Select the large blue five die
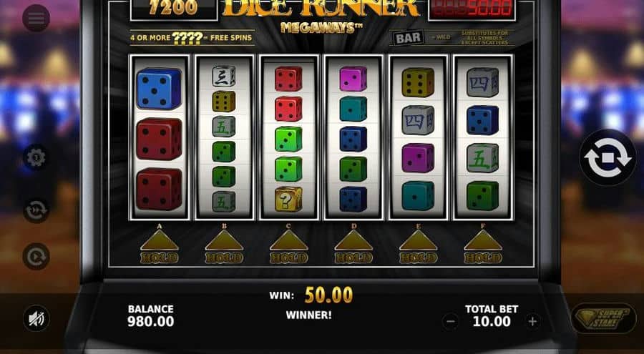 160,89
